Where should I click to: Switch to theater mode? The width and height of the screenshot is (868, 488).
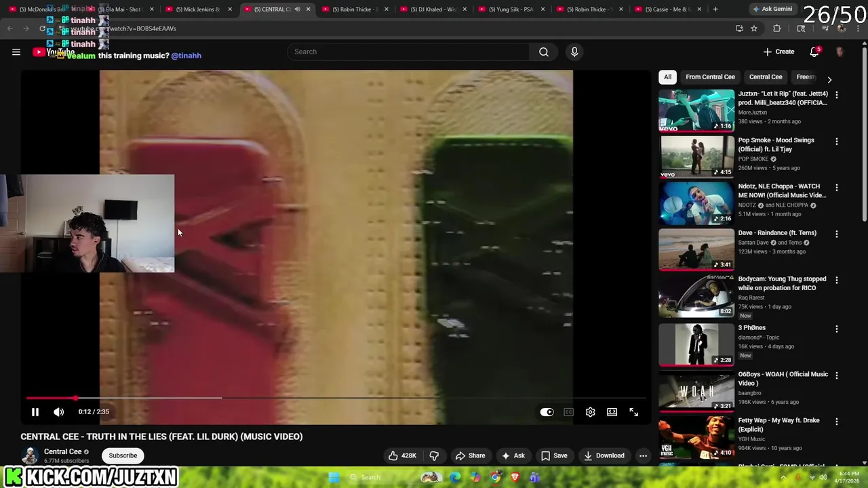[612, 412]
